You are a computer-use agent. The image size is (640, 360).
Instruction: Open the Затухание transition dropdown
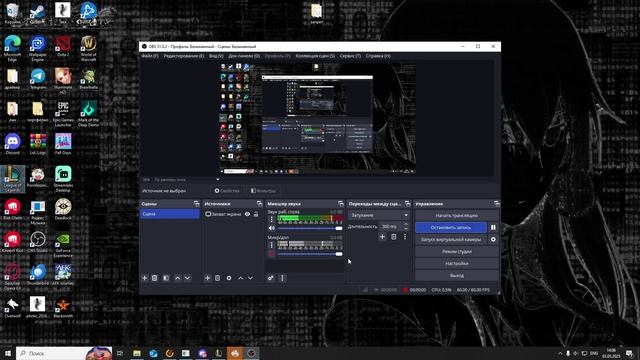(x=379, y=215)
